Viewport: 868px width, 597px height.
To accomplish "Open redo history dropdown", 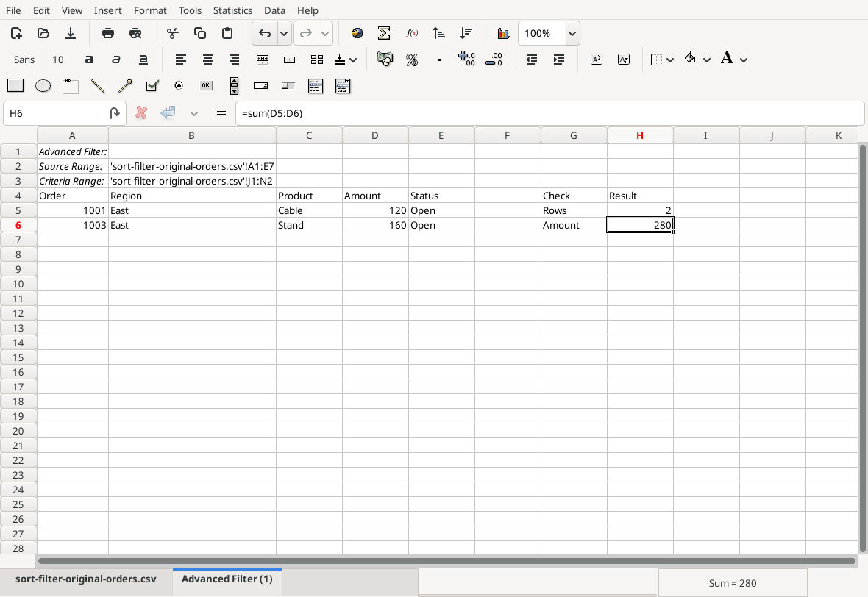I will click(325, 33).
